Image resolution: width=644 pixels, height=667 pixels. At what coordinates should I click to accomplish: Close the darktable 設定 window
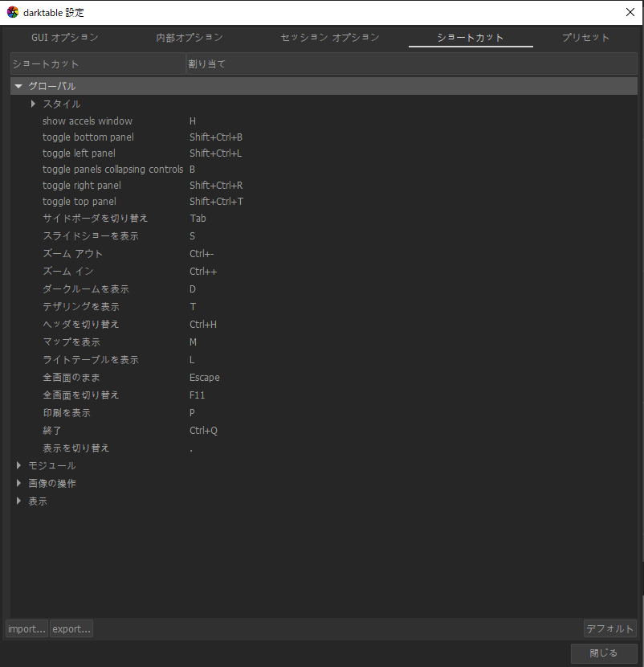coord(630,12)
